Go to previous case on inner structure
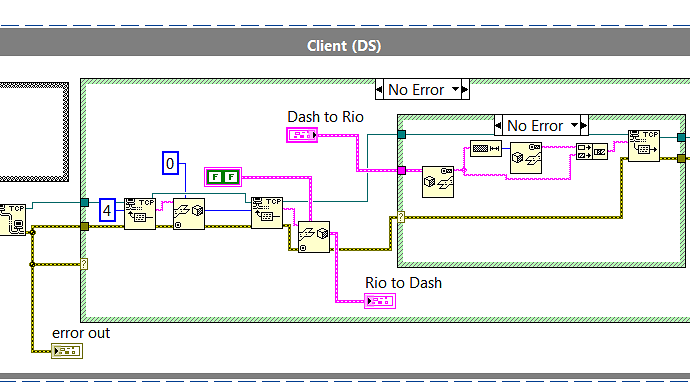The image size is (690, 383). pyautogui.click(x=498, y=125)
